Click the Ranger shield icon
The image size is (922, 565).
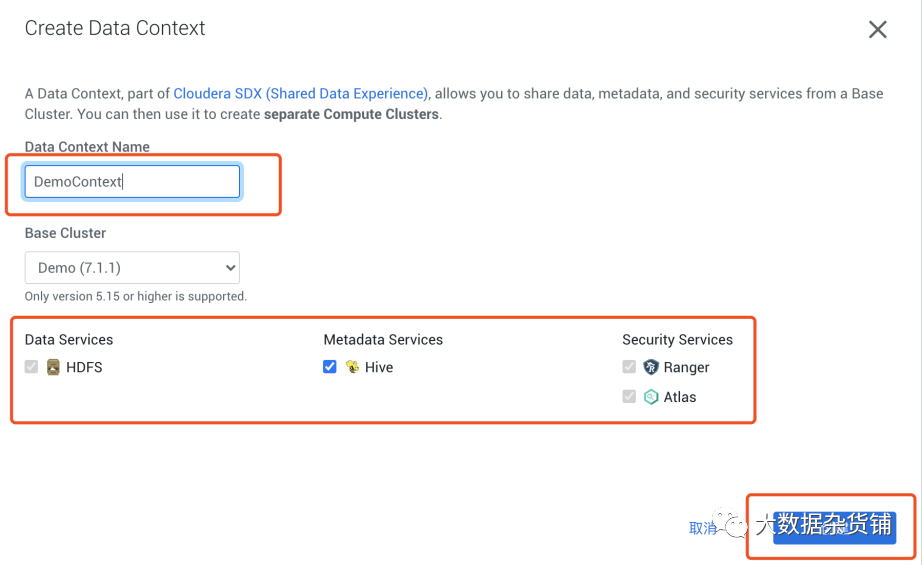[651, 367]
